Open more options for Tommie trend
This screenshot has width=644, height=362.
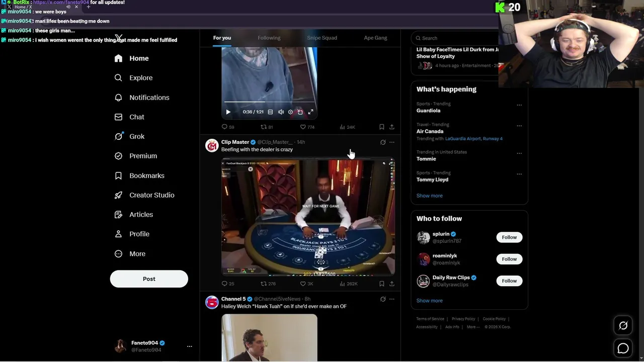click(519, 153)
